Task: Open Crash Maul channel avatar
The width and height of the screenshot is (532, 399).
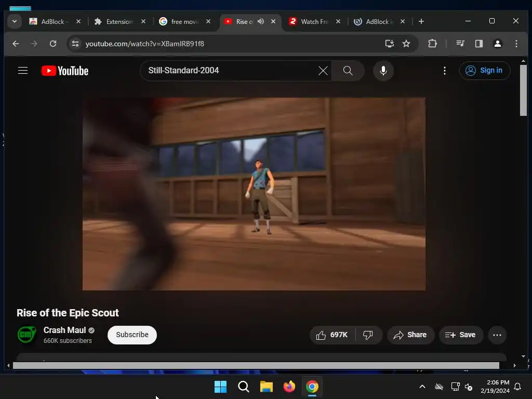Action: point(27,335)
